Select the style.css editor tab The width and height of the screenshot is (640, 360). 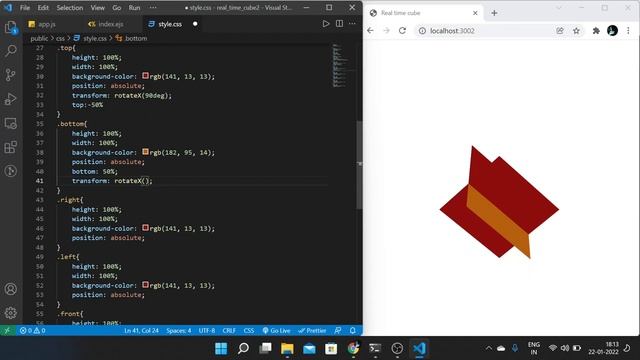[x=170, y=24]
